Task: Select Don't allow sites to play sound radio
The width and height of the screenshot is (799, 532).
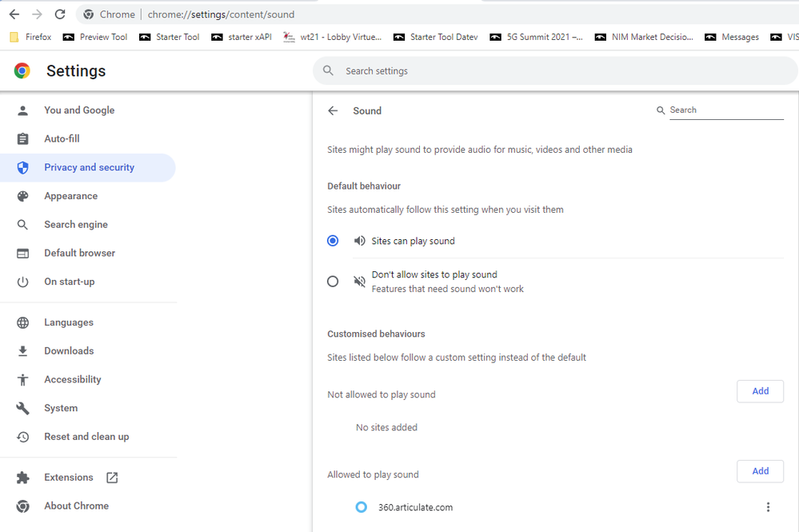Action: click(x=333, y=282)
